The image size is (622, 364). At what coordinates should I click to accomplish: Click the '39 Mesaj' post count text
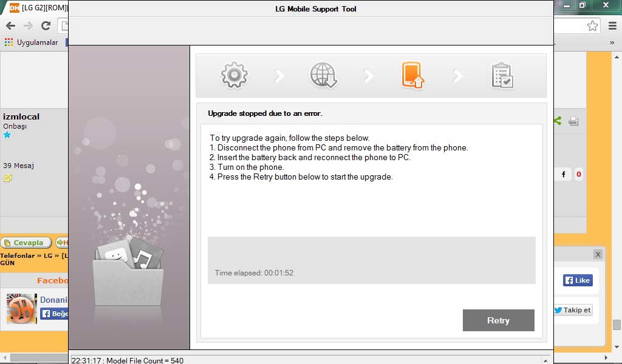[x=19, y=166]
